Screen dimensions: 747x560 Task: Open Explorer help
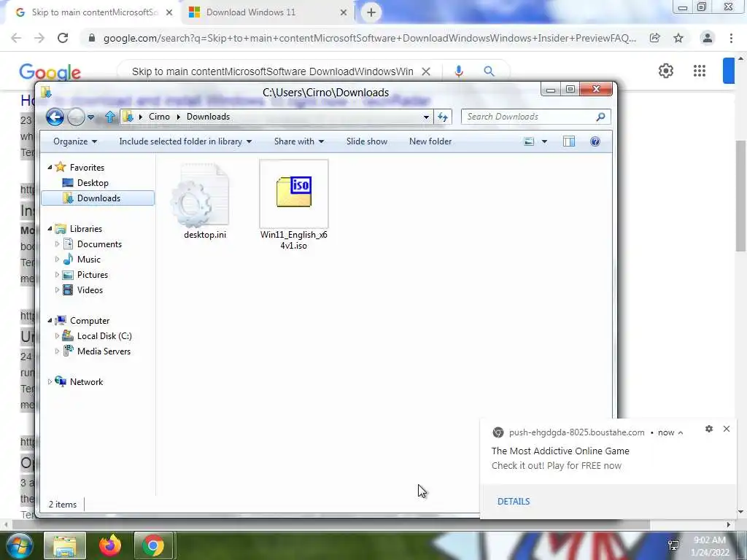(595, 141)
